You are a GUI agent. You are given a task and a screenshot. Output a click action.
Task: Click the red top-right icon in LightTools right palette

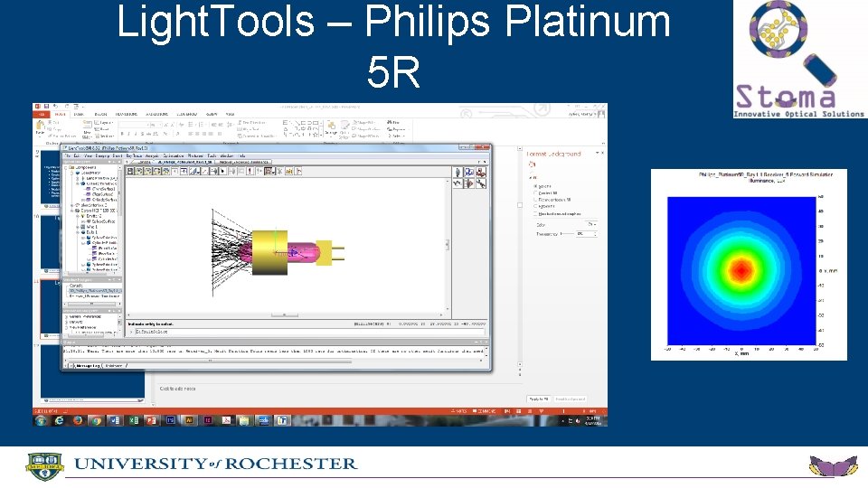pyautogui.click(x=481, y=172)
